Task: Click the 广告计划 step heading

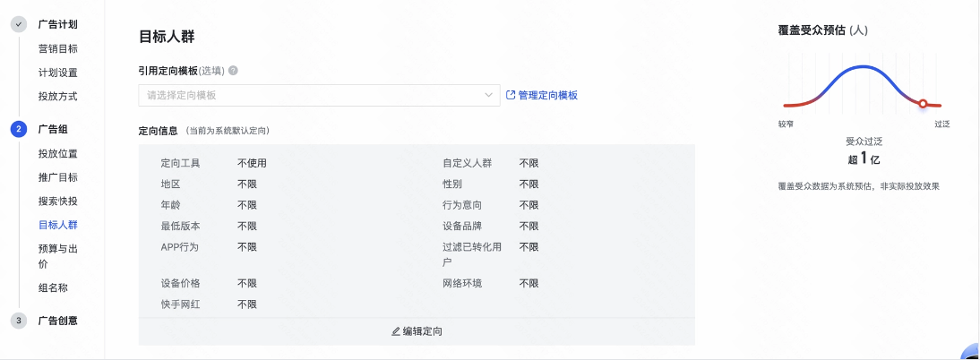Action: (58, 24)
